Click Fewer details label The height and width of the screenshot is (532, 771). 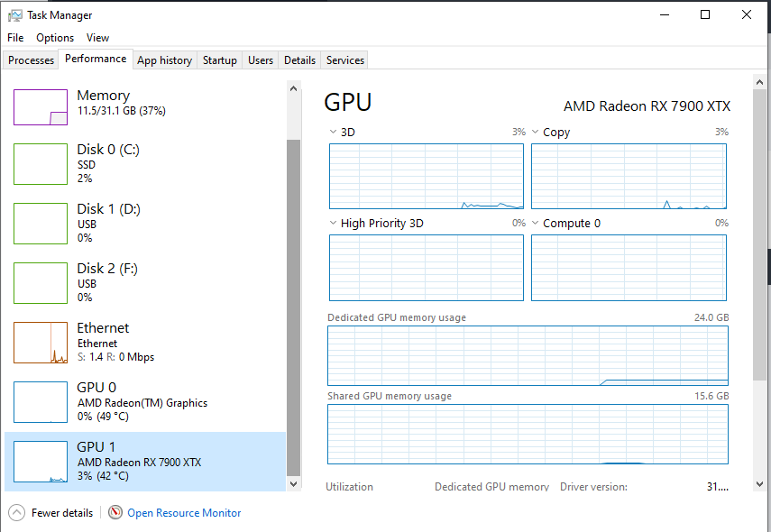[x=62, y=513]
